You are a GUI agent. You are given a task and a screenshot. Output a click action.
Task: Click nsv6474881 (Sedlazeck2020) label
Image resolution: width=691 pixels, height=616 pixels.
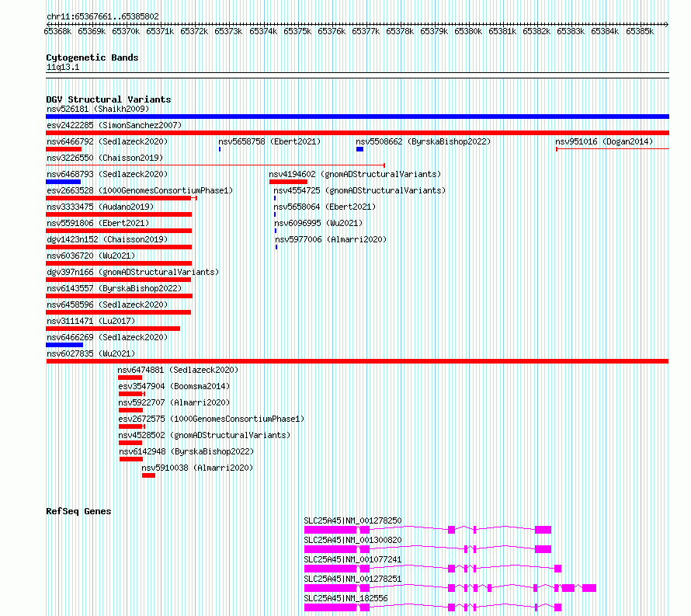[178, 370]
